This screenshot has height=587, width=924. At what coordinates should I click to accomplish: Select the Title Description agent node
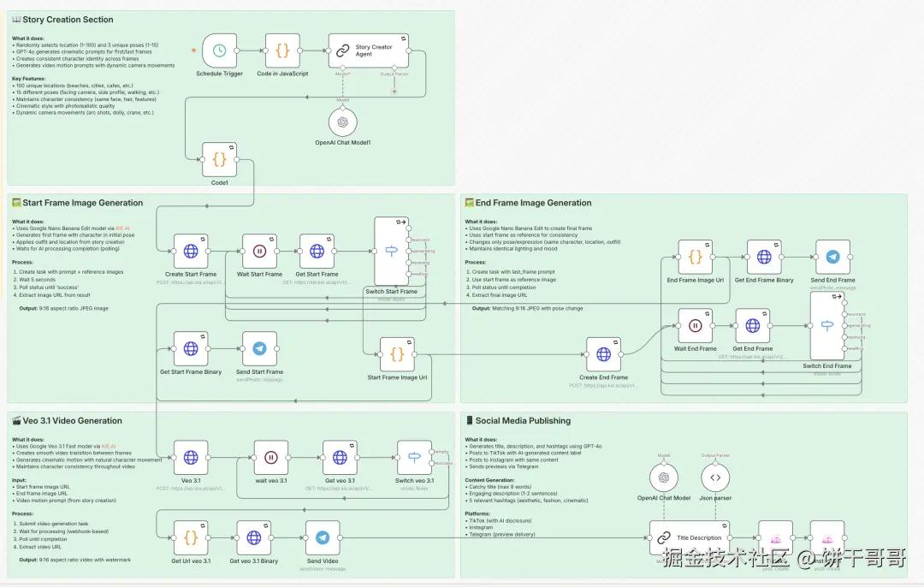click(690, 537)
